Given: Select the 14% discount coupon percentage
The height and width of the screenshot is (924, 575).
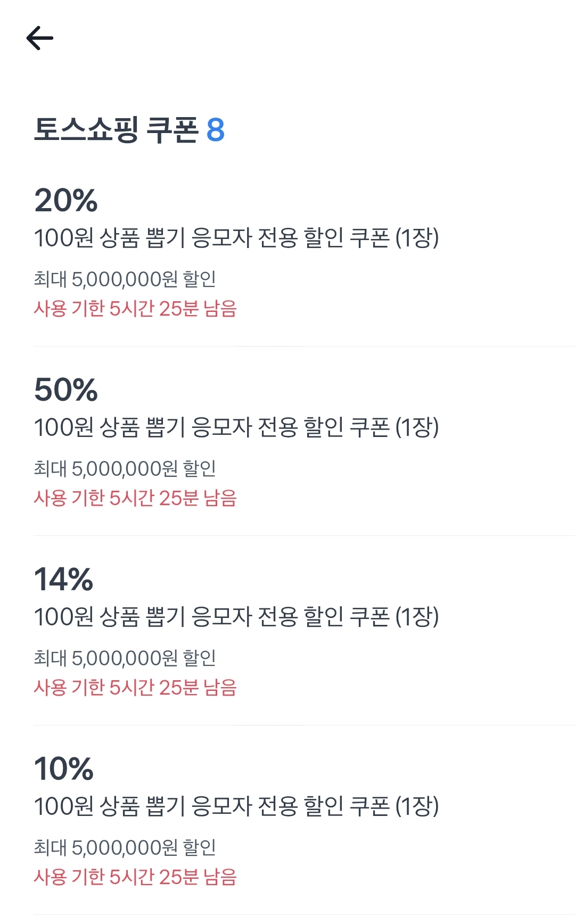Looking at the screenshot, I should pos(64,579).
